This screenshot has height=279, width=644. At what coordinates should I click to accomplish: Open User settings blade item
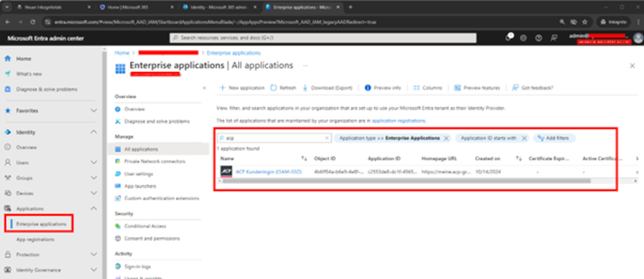pyautogui.click(x=139, y=174)
